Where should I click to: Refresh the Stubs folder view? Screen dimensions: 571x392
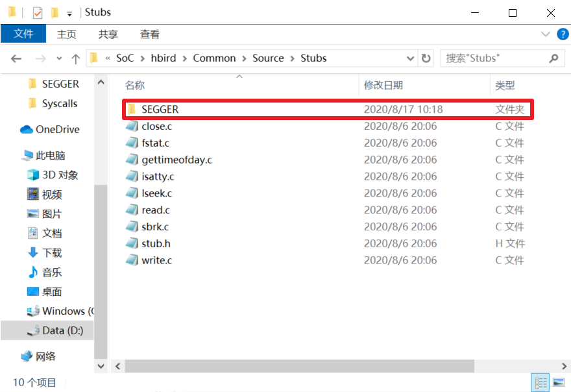426,58
